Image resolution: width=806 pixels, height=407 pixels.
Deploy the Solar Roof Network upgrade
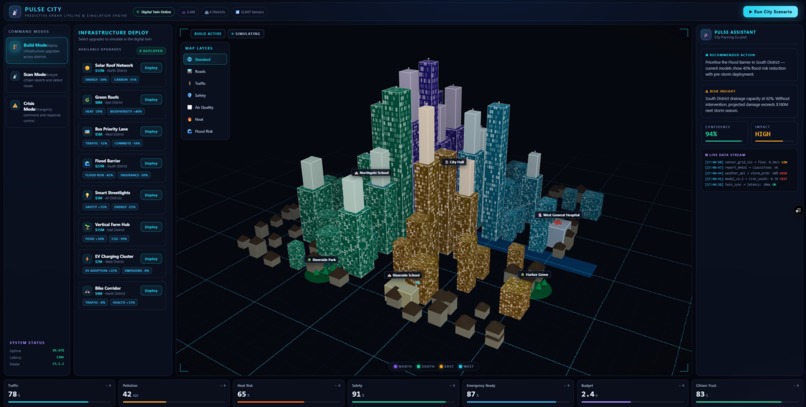click(151, 68)
